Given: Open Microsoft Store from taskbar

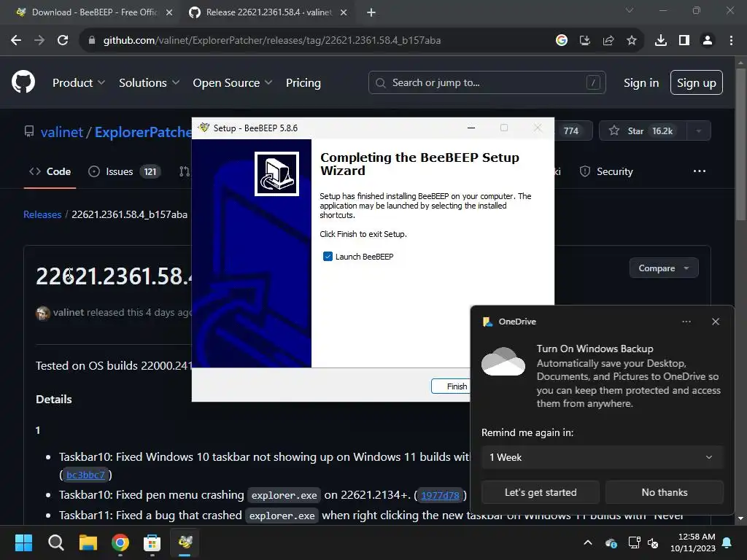Looking at the screenshot, I should click(152, 542).
